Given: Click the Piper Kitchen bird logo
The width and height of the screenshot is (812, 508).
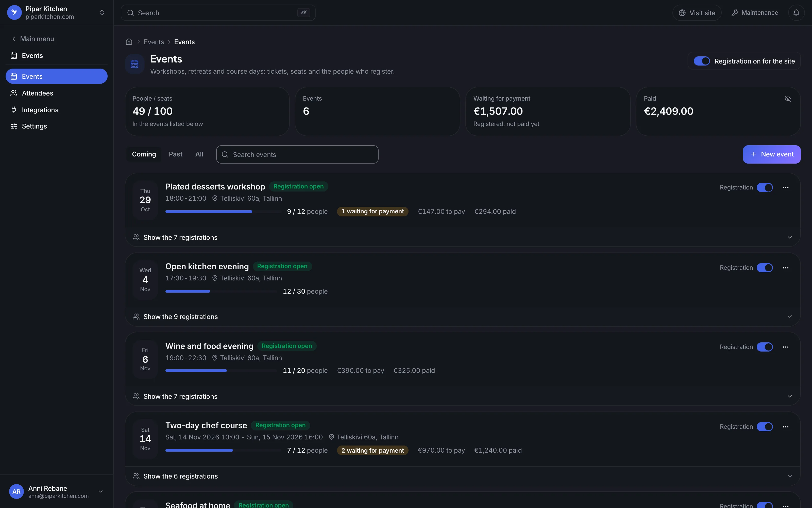Looking at the screenshot, I should 14,12.
